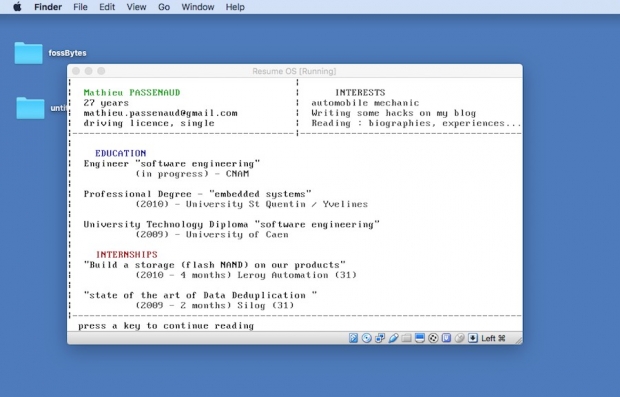Click the 'University of Caen' line
620x397 pixels.
point(212,234)
